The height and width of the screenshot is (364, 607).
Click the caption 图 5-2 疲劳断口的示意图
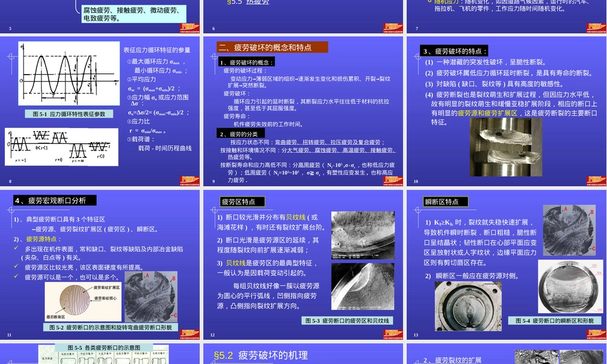pyautogui.click(x=110, y=327)
